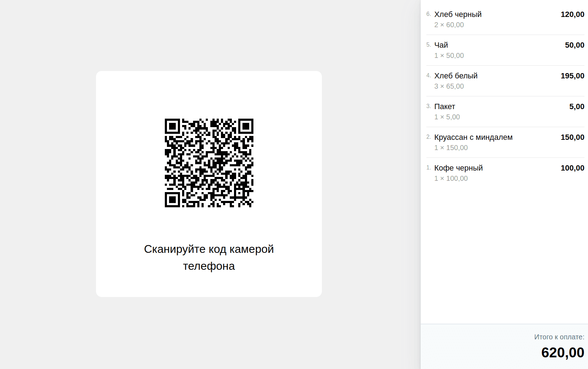Click the 'Итого к оплате:' label
Image resolution: width=588 pixels, height=369 pixels.
click(559, 337)
